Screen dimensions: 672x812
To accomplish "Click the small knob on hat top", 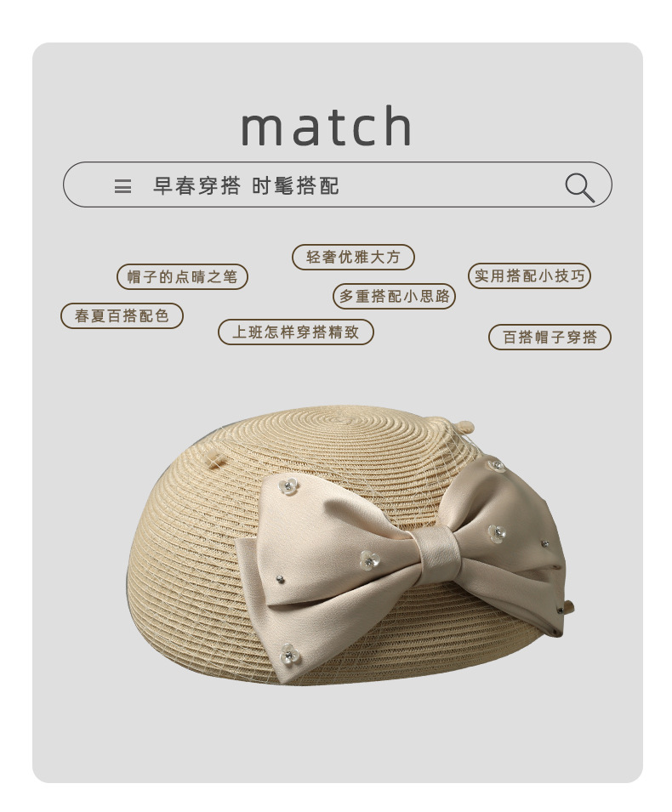I will coord(464,426).
